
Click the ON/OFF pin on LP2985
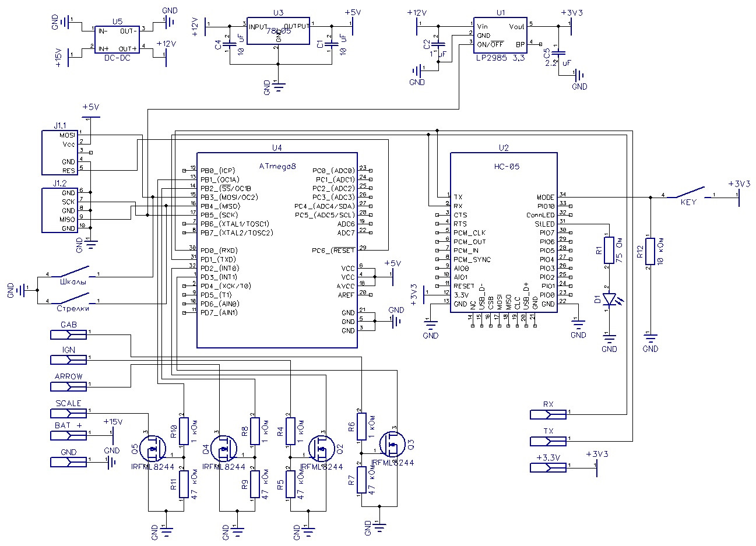(x=490, y=44)
